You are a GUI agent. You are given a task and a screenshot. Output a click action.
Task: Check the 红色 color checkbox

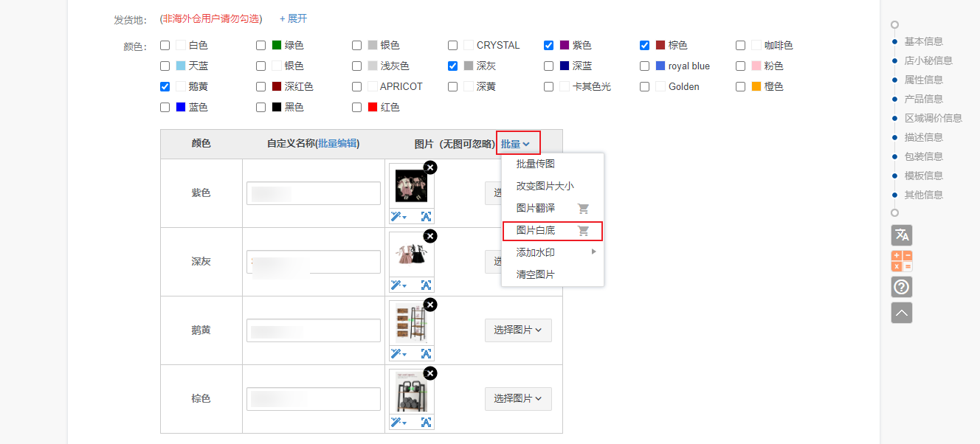coord(356,107)
